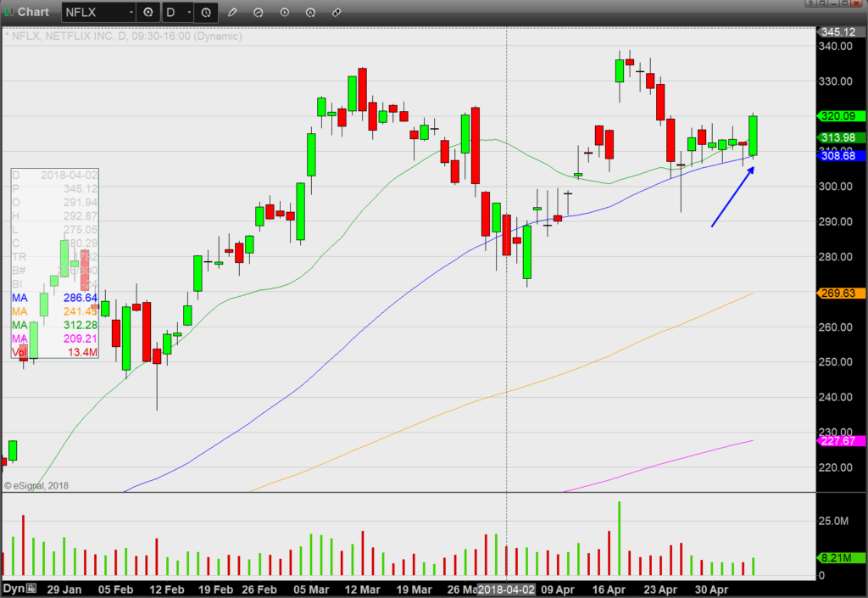
Task: Click the 240.00 price axis label
Action: click(x=836, y=397)
